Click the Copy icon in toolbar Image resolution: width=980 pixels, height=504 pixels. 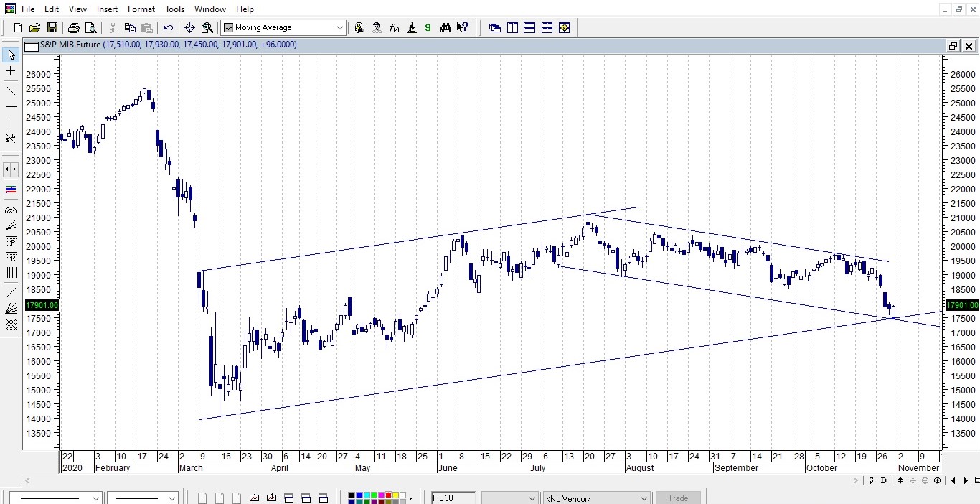click(x=130, y=27)
